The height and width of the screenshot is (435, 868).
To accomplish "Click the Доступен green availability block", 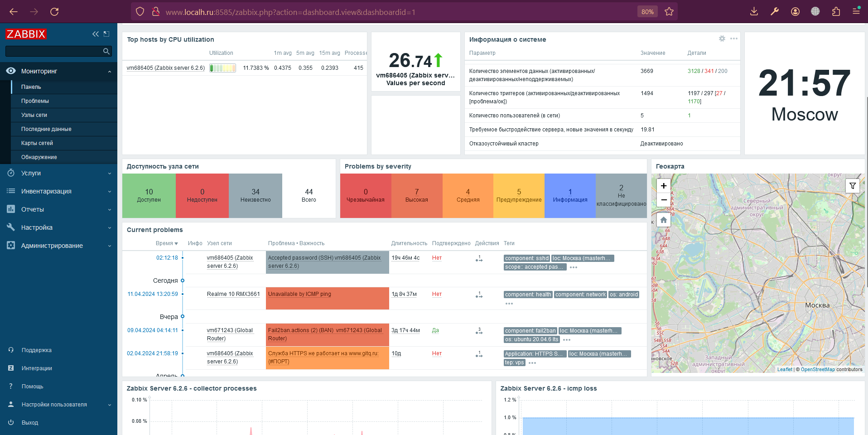I will point(149,196).
